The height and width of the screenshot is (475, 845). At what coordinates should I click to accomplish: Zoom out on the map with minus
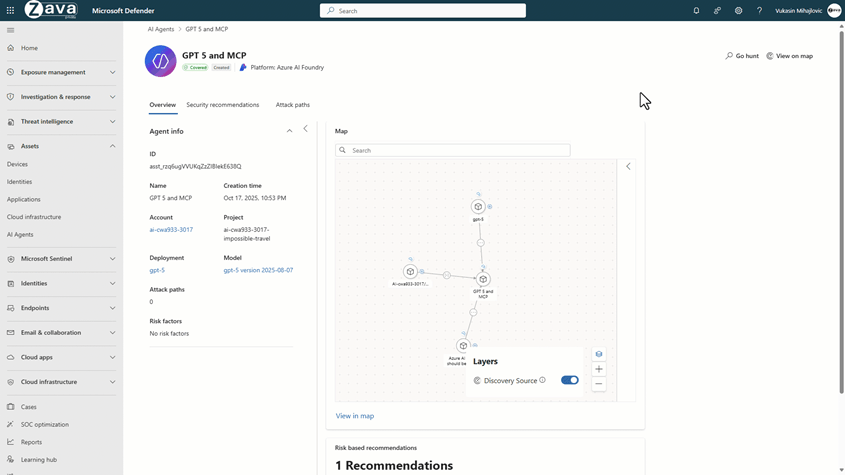[x=599, y=384]
